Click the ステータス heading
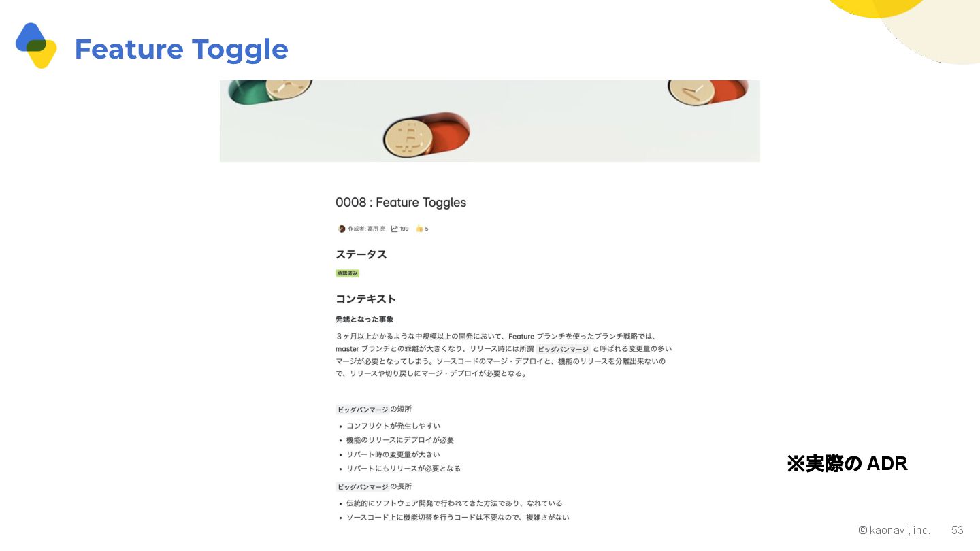Image resolution: width=980 pixels, height=551 pixels. (361, 254)
